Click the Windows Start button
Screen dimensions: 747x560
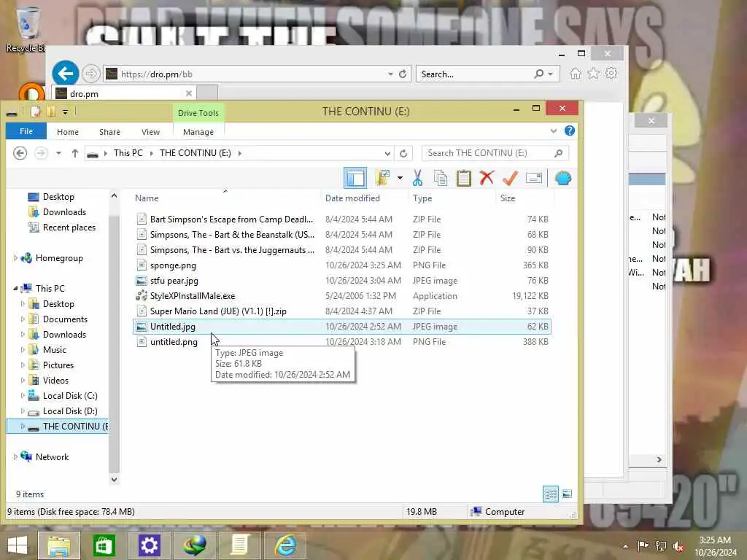(18, 545)
